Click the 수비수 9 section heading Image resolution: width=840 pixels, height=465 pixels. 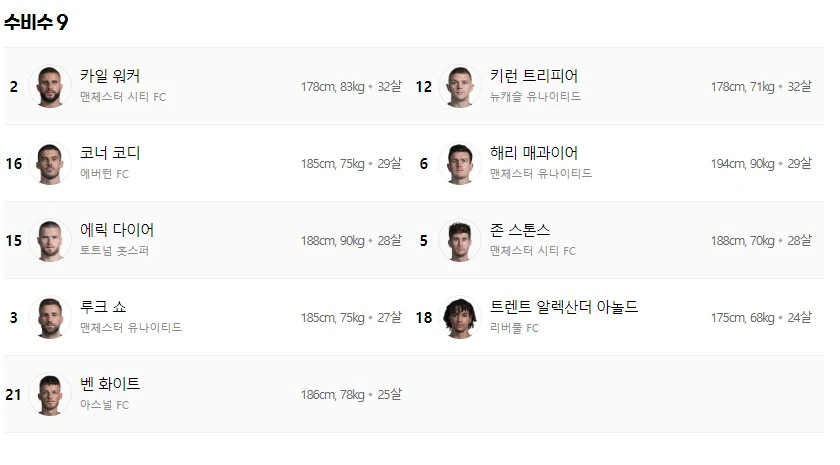coord(36,22)
